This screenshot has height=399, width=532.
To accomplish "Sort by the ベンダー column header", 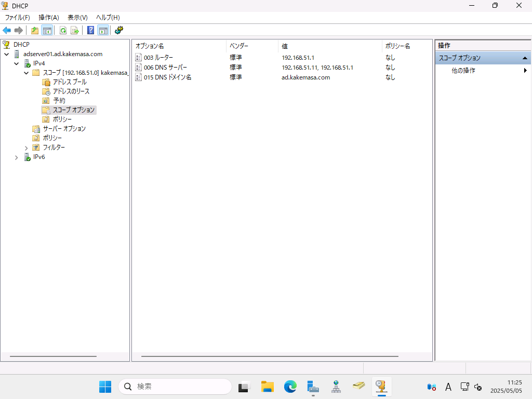I will (252, 46).
